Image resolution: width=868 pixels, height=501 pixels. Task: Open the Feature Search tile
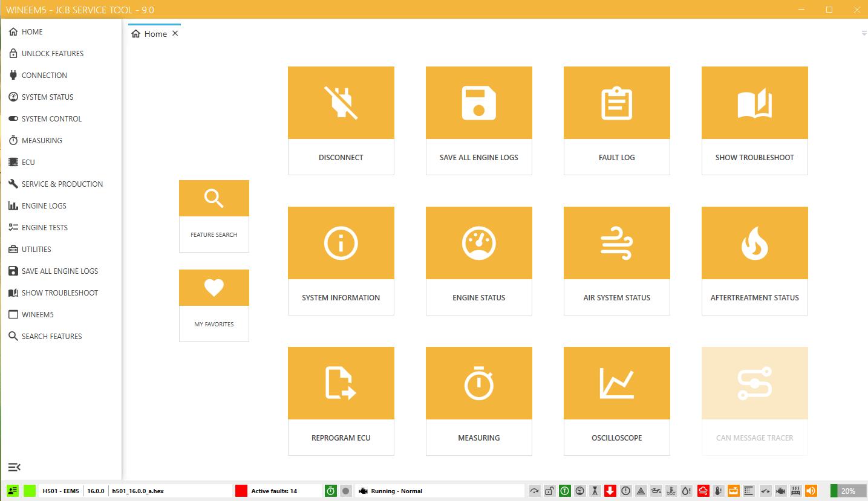click(214, 216)
